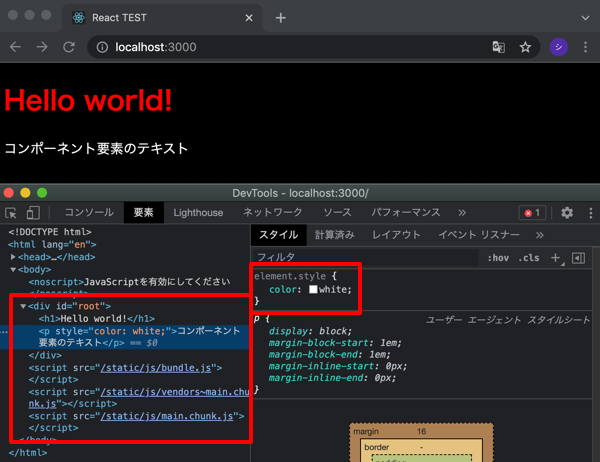The image size is (600, 462).
Task: Select the React TEST tab
Action: [x=162, y=18]
